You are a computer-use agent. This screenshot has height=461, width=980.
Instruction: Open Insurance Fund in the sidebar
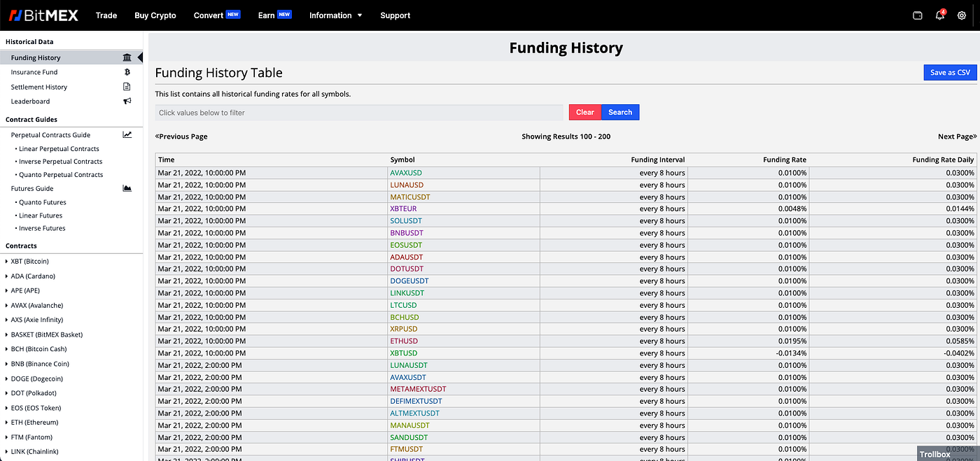[x=34, y=72]
